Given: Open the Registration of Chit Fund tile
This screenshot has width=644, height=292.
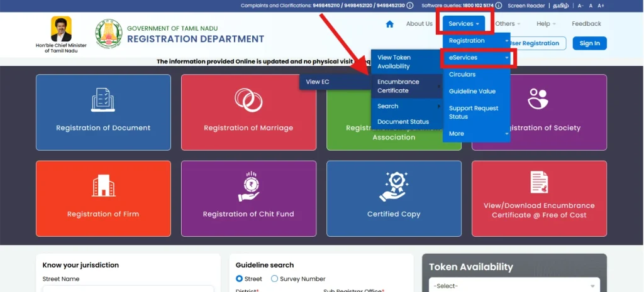Looking at the screenshot, I should pyautogui.click(x=248, y=198).
